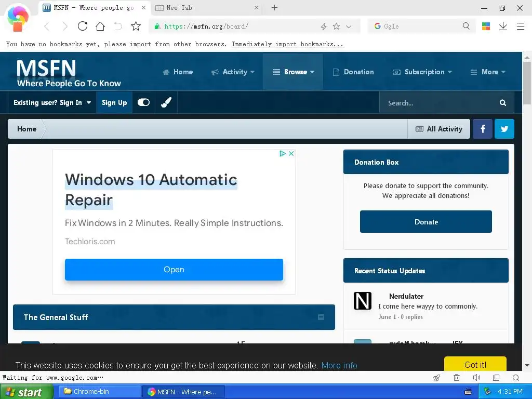Expand the Browse navigation menu
Image resolution: width=532 pixels, height=399 pixels.
293,72
